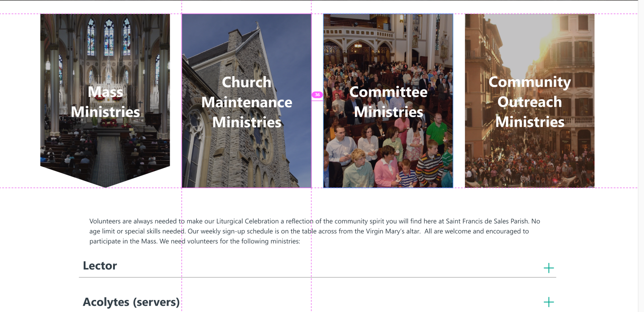Open the Mass Ministries title text
Image resolution: width=644 pixels, height=312 pixels.
click(x=106, y=102)
